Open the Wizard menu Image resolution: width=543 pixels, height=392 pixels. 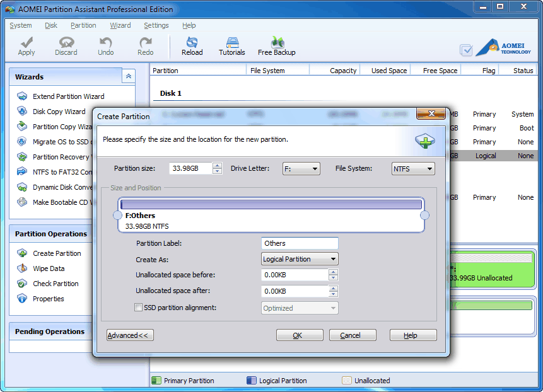tap(120, 25)
